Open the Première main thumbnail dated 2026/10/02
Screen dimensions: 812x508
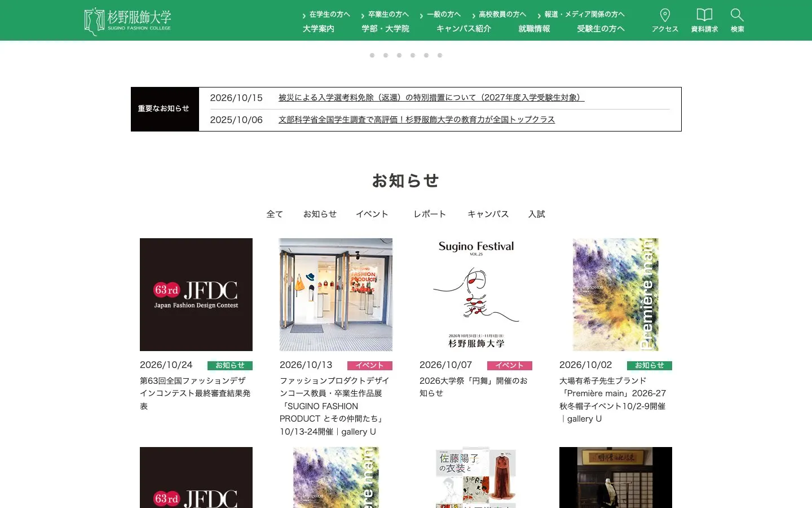[616, 295]
